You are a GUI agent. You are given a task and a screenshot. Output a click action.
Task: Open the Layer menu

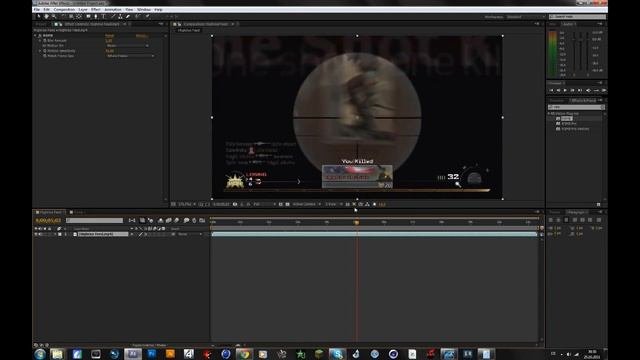point(83,9)
